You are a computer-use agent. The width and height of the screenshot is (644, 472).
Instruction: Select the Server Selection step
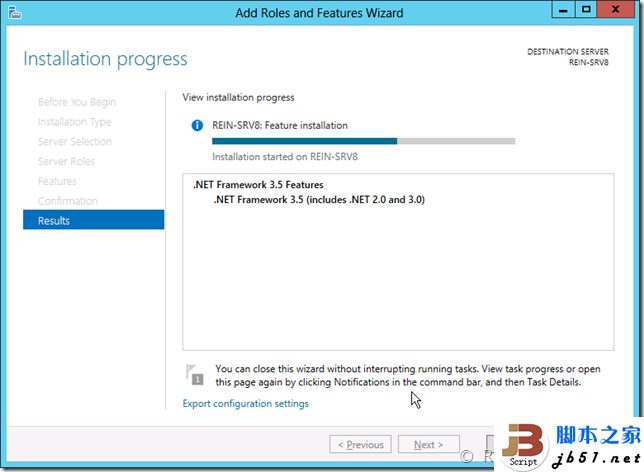click(75, 142)
